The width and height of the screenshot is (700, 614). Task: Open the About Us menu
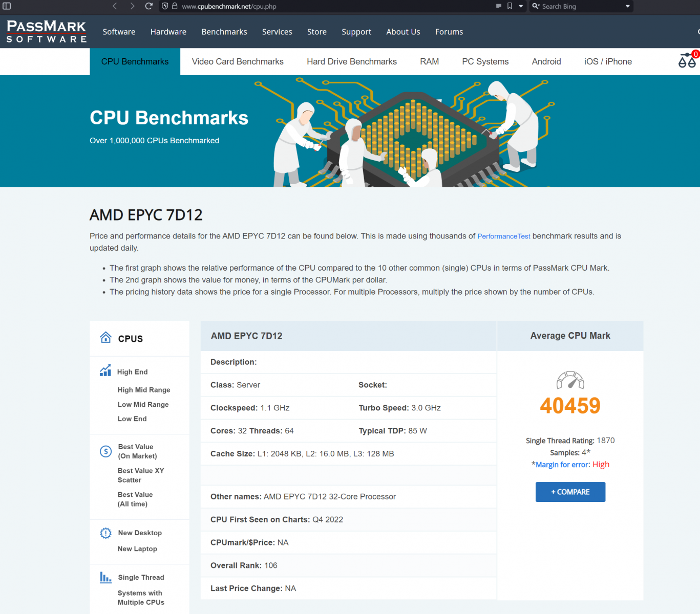click(403, 32)
